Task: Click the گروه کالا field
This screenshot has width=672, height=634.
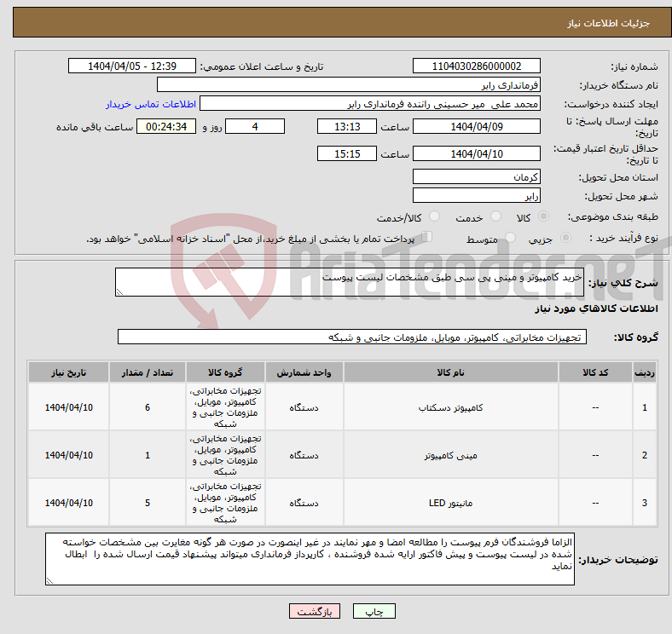Action: tap(352, 337)
